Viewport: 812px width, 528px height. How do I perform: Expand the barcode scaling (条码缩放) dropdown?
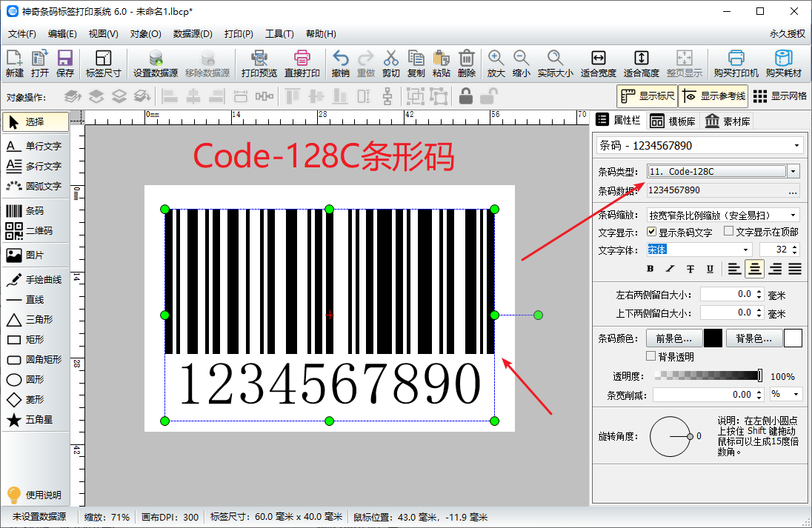[793, 215]
